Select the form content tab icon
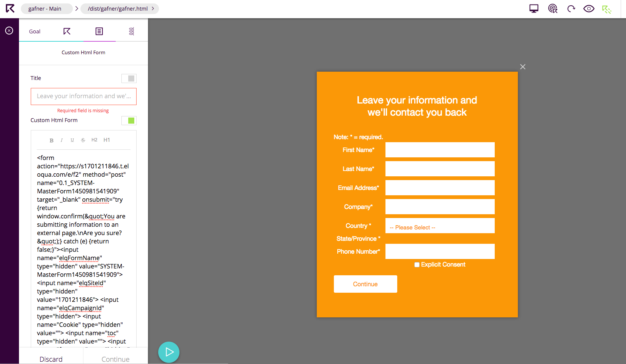This screenshot has width=626, height=364. click(x=99, y=31)
